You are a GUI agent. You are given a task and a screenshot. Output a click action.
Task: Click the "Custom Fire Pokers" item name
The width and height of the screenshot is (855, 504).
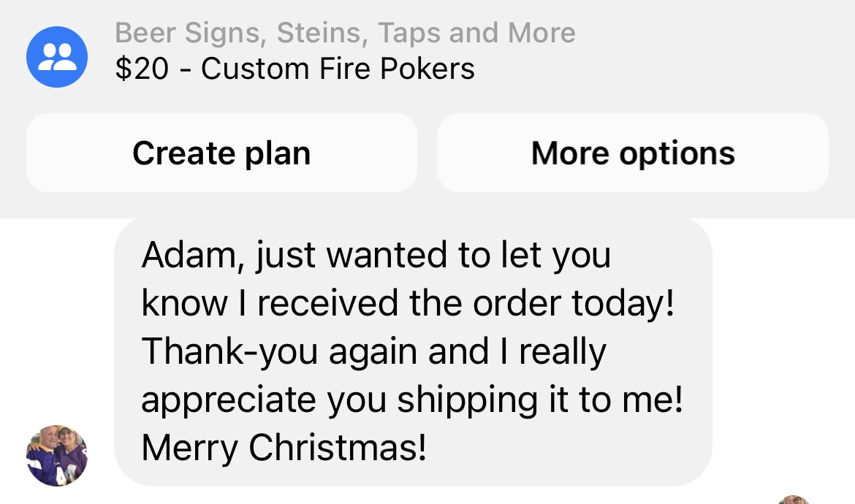click(338, 69)
